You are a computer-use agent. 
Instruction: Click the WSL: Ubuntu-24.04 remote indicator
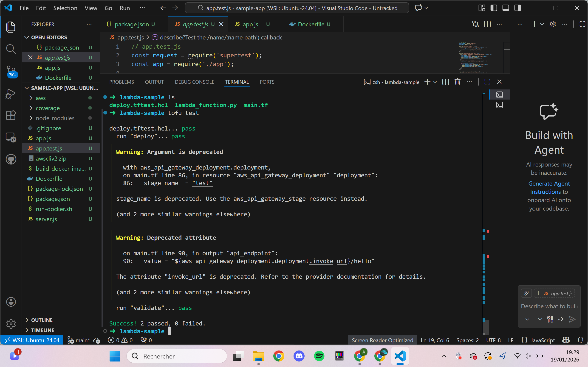32,340
